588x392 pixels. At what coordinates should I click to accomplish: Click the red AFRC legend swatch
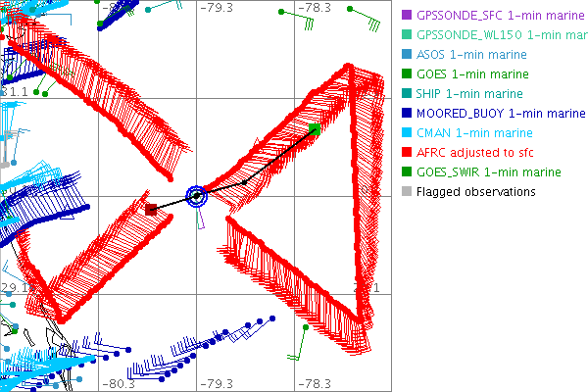(408, 153)
